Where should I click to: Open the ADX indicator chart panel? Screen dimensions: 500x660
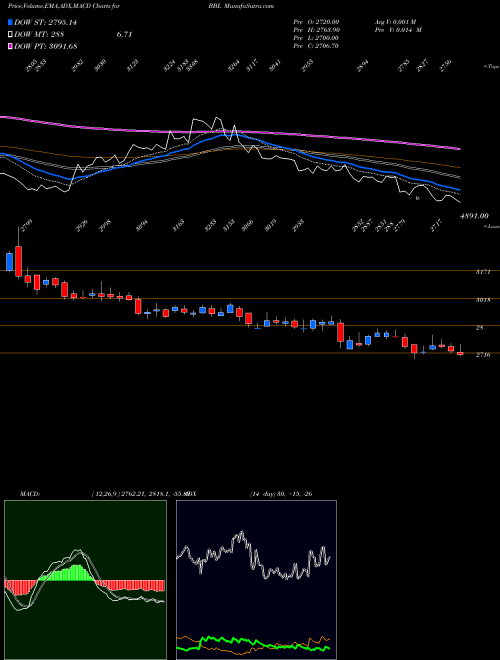[x=256, y=580]
